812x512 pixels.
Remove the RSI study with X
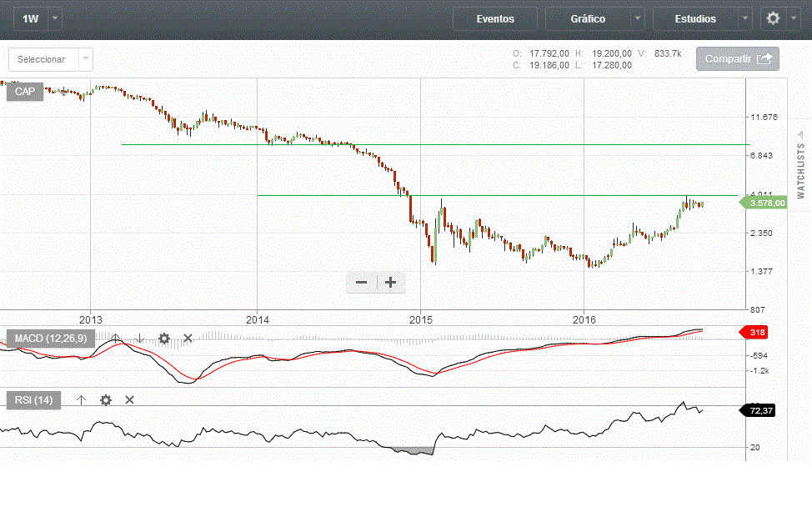[x=129, y=400]
